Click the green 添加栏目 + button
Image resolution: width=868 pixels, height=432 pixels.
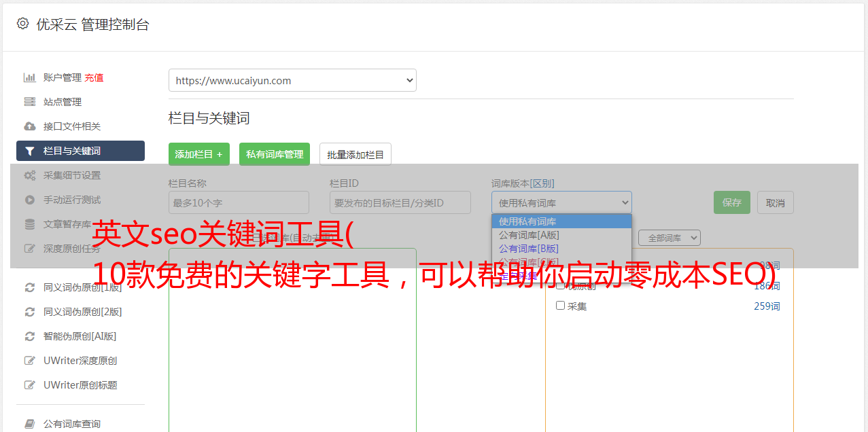point(199,154)
